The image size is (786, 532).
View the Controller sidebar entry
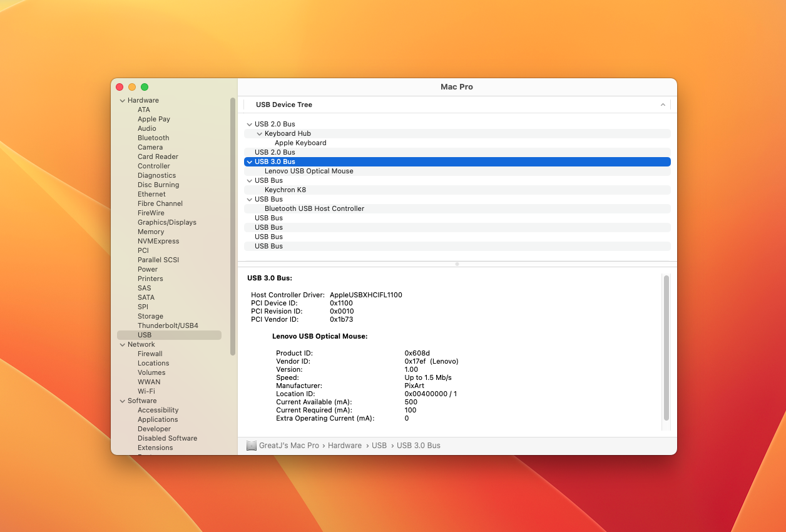point(154,166)
